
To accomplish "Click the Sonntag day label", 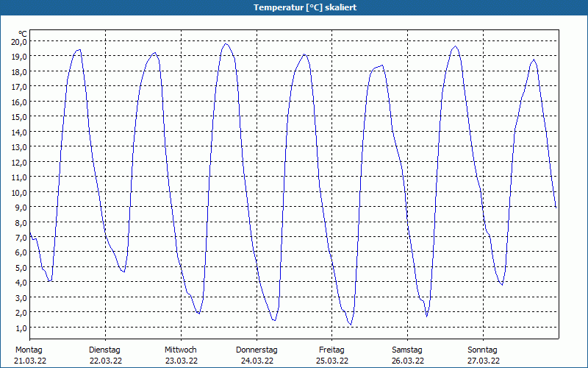I will pyautogui.click(x=482, y=350).
